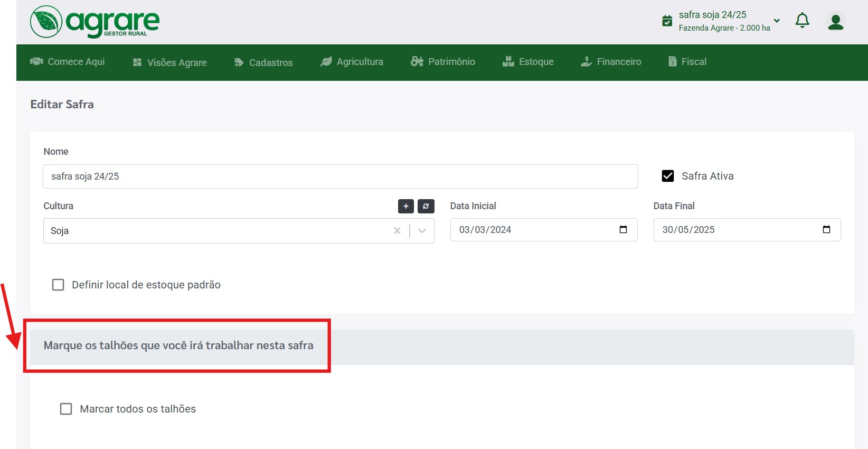Screen dimensions: 868x449
Task: Click the Safra Ativa label
Action: pyautogui.click(x=707, y=176)
